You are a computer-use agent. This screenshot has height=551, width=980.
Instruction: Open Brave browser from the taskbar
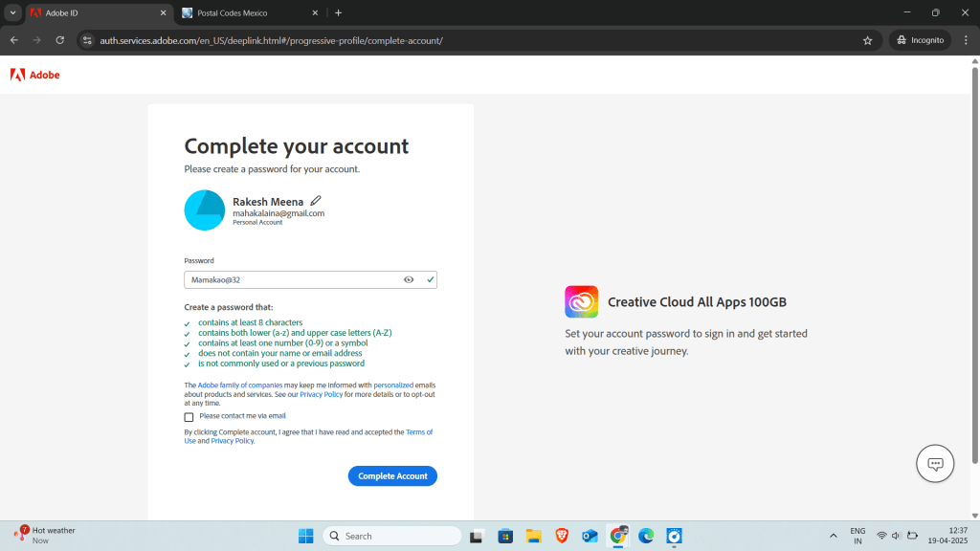tap(562, 536)
